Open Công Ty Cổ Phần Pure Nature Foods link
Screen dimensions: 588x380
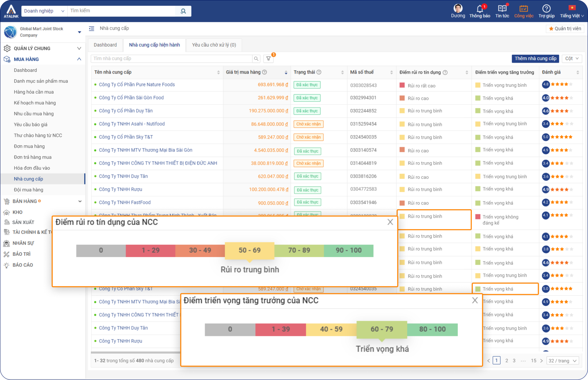click(x=137, y=85)
